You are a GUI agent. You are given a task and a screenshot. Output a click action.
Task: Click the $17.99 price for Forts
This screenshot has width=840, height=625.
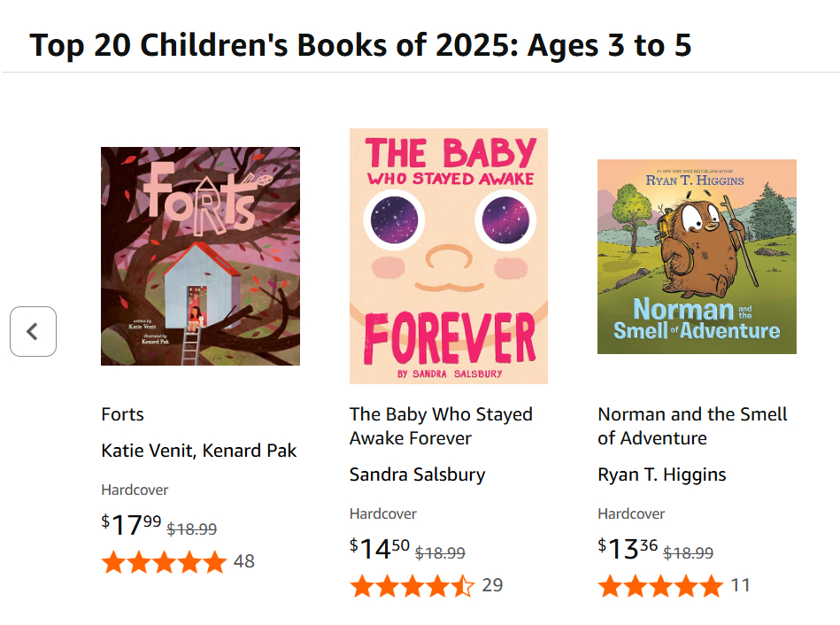pyautogui.click(x=132, y=525)
